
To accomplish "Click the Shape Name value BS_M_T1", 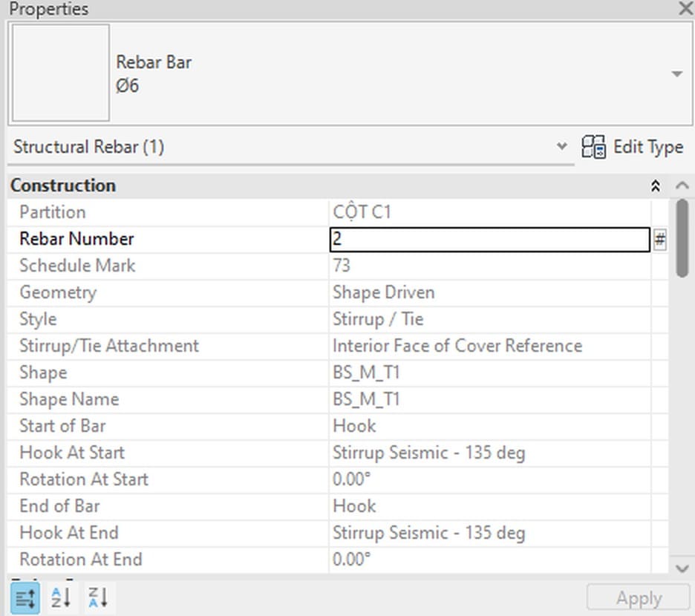I will coord(367,399).
